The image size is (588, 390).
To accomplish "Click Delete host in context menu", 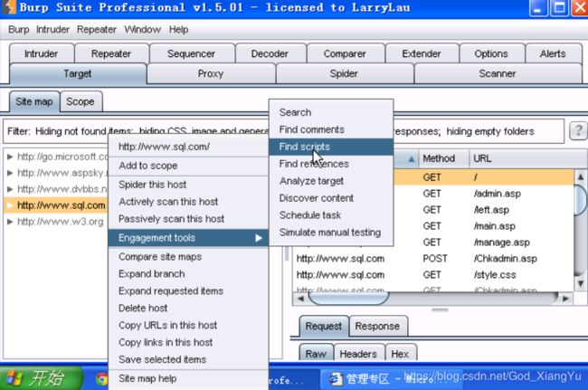I will coord(188,309).
